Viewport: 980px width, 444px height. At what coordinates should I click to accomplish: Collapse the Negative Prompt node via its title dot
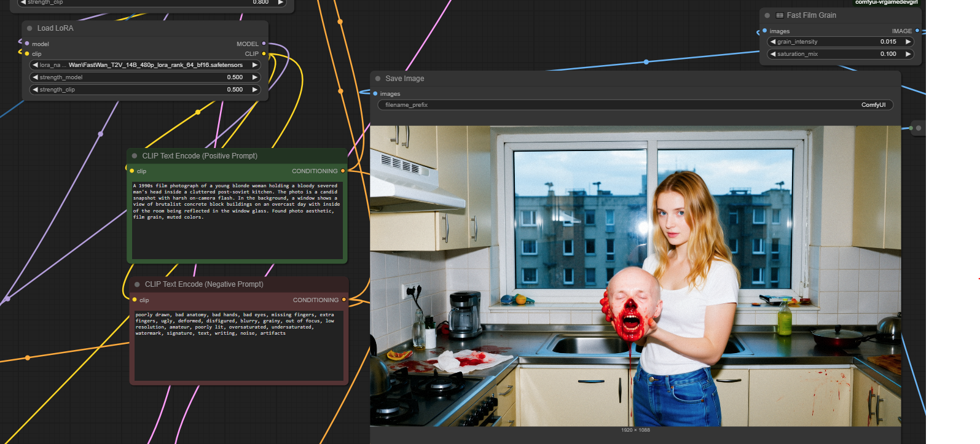tap(137, 284)
